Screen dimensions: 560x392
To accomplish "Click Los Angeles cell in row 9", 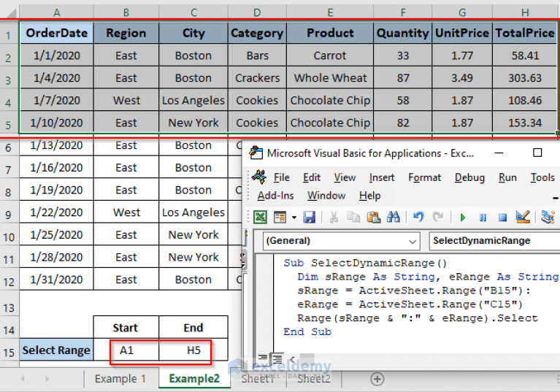I will click(x=193, y=212).
